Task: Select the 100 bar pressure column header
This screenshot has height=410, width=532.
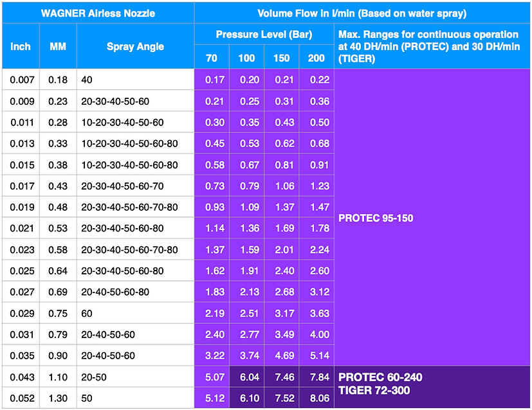Action: pos(246,58)
